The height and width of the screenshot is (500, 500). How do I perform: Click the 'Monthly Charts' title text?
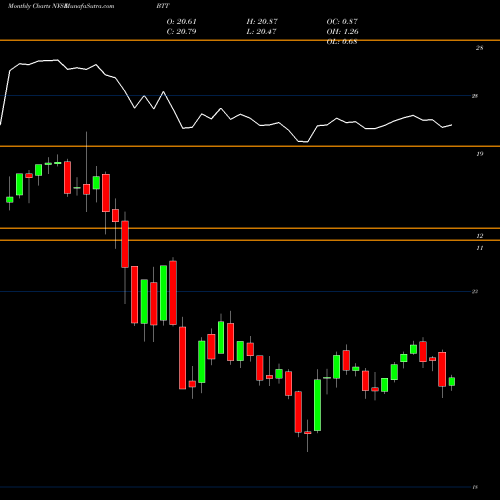point(29,6)
